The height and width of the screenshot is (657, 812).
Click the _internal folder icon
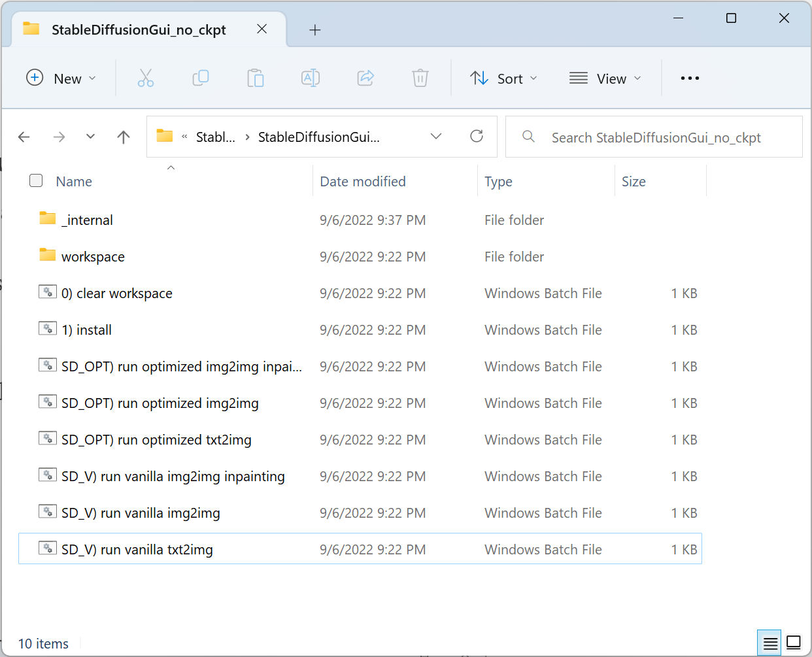[48, 218]
